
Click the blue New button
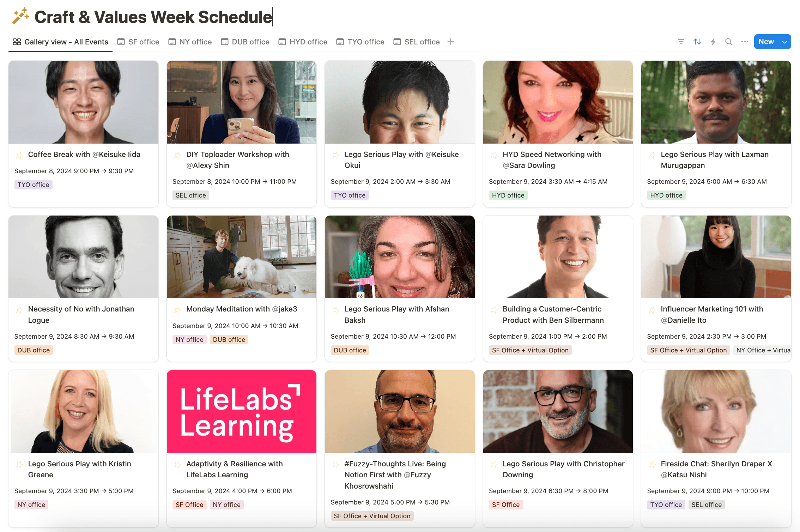(x=766, y=42)
